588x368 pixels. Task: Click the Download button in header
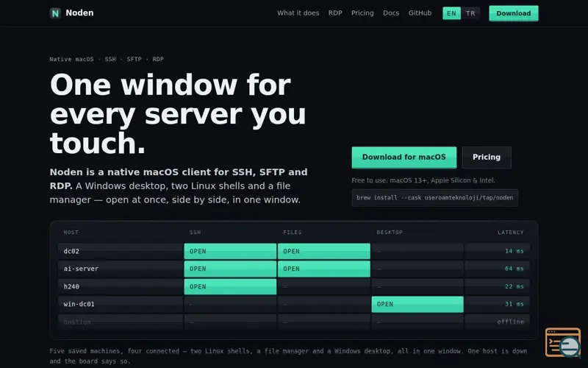[513, 13]
